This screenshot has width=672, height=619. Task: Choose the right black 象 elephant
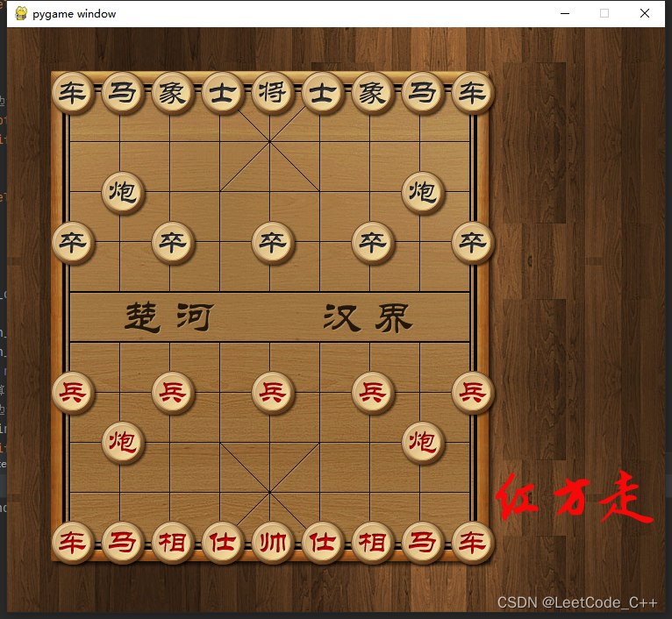(x=373, y=93)
